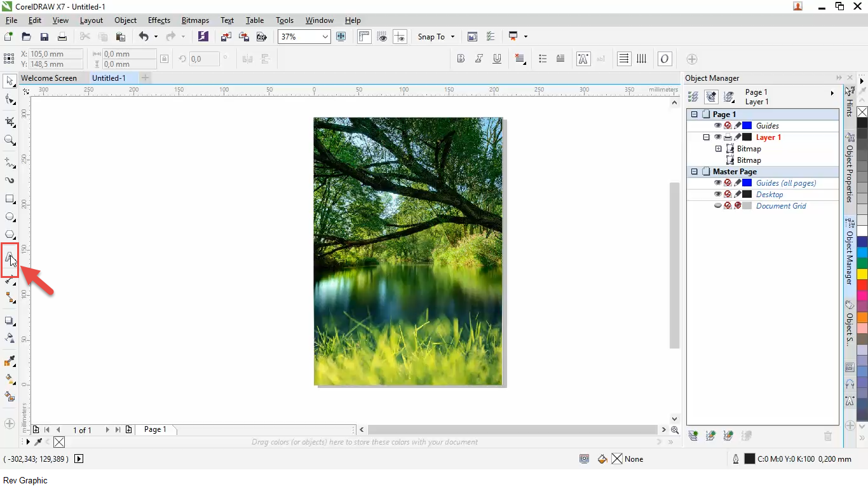Screen dimensions: 868x491
Task: Click the Publish to PDF icon
Action: pyautogui.click(x=261, y=37)
